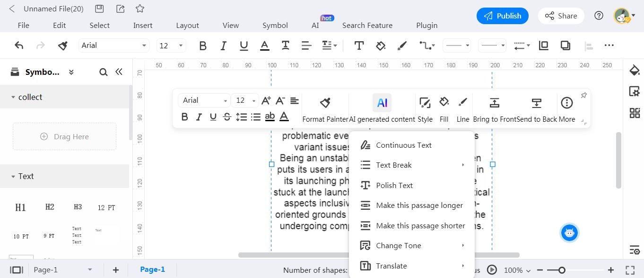Open the Symbol menu
The image size is (644, 278).
tap(275, 26)
